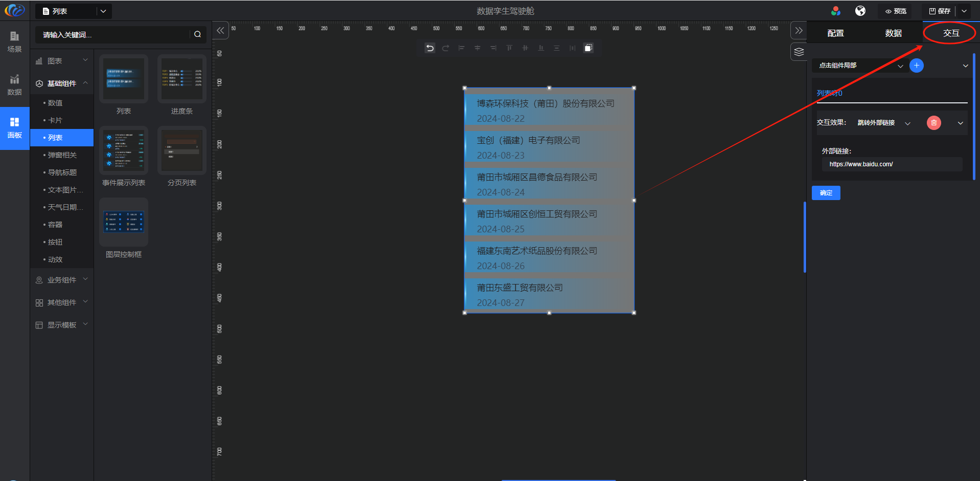The width and height of the screenshot is (980, 481).
Task: Click the 预览 preview button
Action: point(896,11)
